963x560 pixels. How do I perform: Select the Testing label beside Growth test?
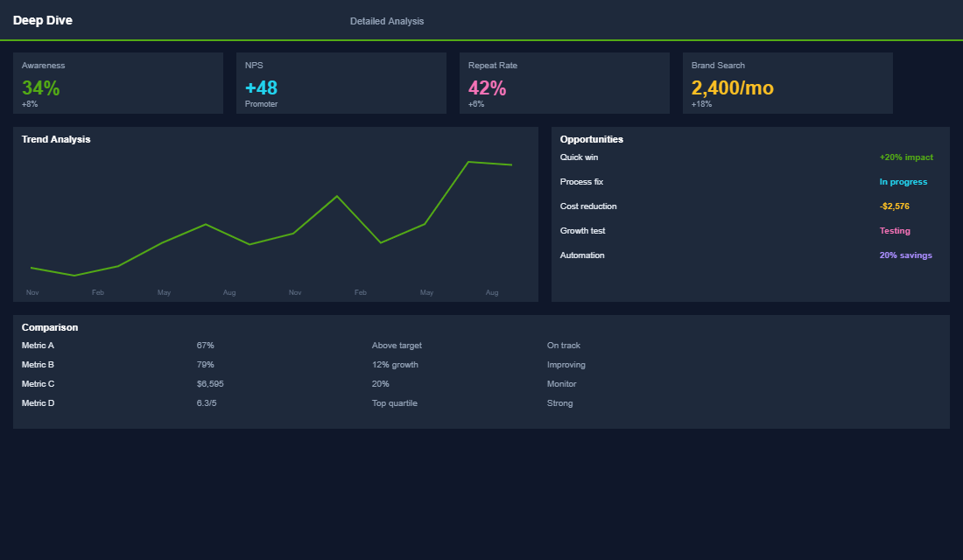895,230
